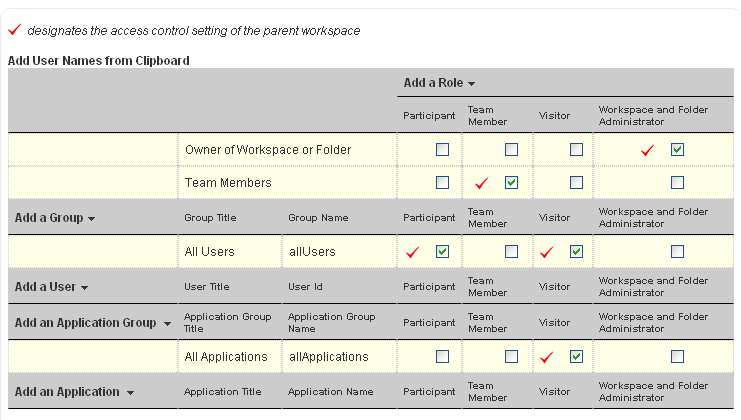This screenshot has height=420, width=741.
Task: Open the Add a Role dropdown
Action: (439, 83)
